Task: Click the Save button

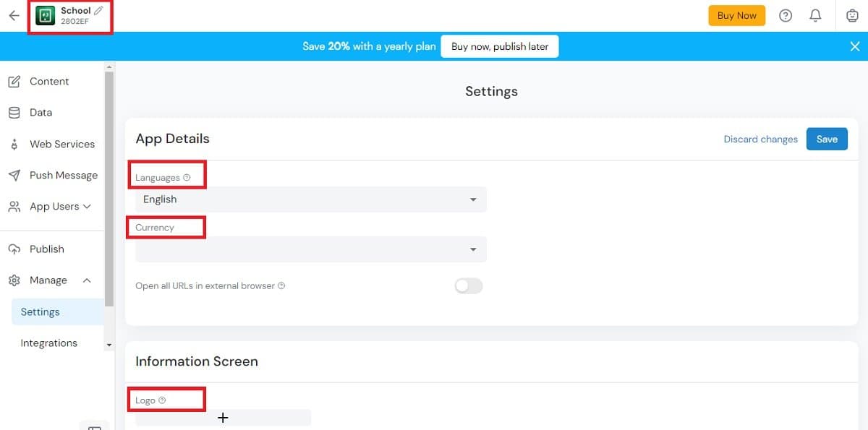Action: (826, 139)
